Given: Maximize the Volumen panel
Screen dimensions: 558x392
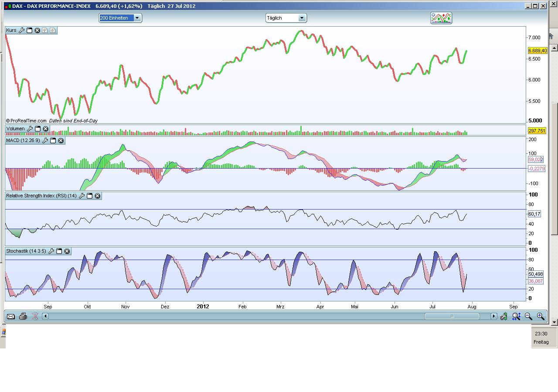Looking at the screenshot, I should click(38, 129).
